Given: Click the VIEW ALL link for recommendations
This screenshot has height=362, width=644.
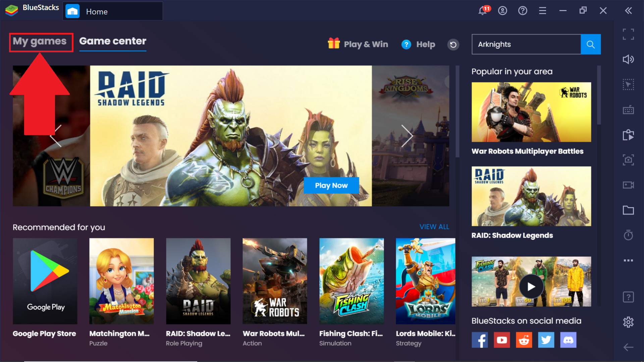Looking at the screenshot, I should click(434, 226).
